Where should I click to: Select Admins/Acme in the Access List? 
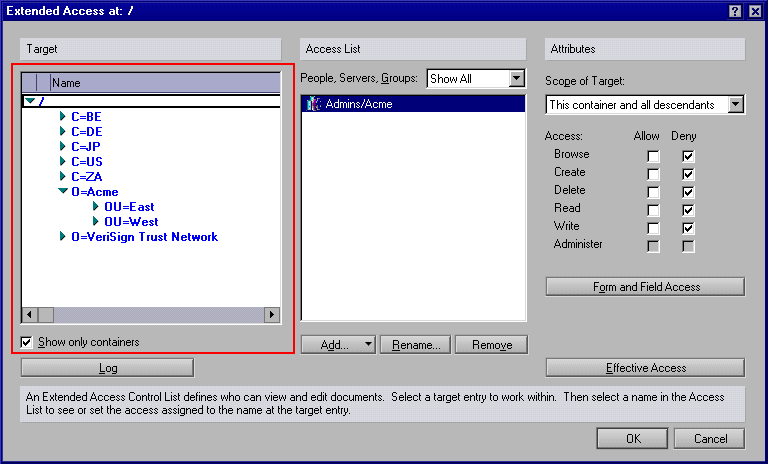pos(413,104)
